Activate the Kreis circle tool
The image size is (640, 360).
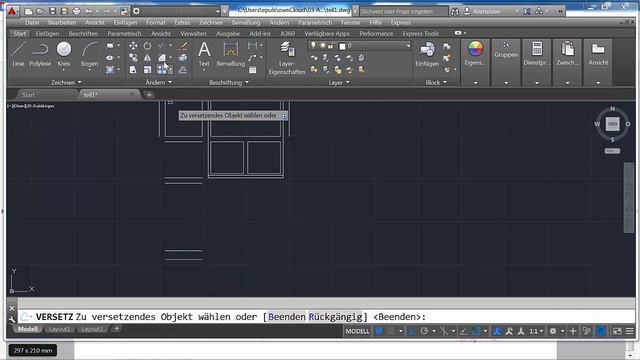coord(64,54)
